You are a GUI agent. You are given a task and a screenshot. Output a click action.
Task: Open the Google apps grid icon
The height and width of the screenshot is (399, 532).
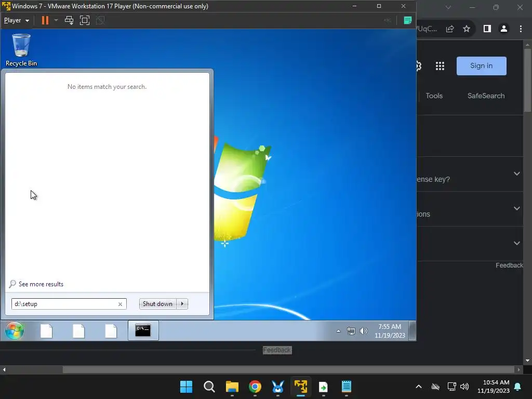coord(440,66)
